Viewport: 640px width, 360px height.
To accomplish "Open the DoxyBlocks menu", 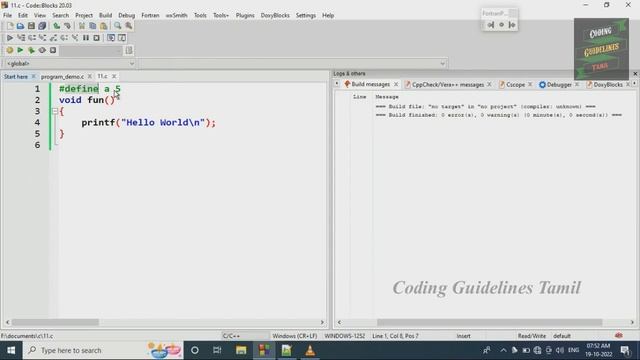I will 275,15.
